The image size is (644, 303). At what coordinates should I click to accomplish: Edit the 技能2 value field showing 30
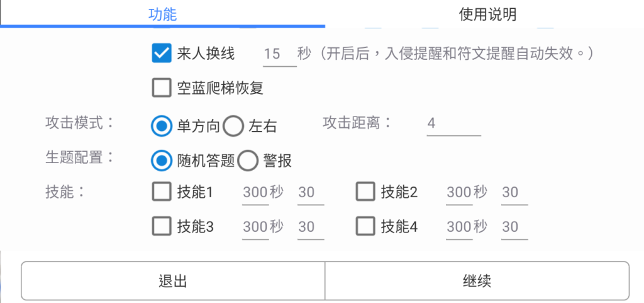pos(514,193)
